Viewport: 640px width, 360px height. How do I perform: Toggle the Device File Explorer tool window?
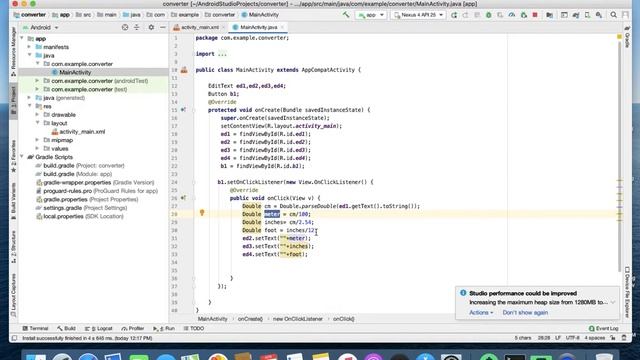pyautogui.click(x=627, y=292)
